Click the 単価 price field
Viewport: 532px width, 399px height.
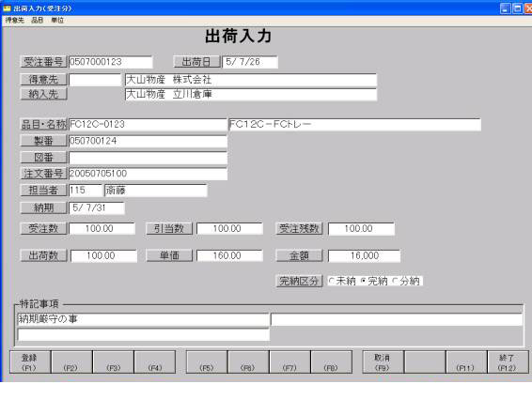click(x=229, y=255)
